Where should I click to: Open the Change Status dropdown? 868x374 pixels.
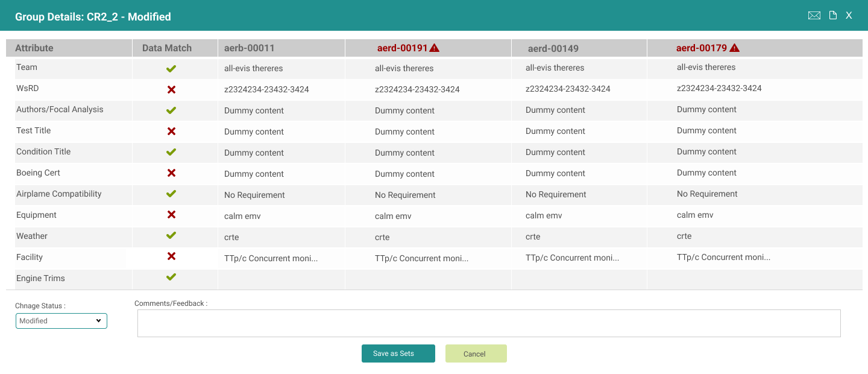point(61,321)
